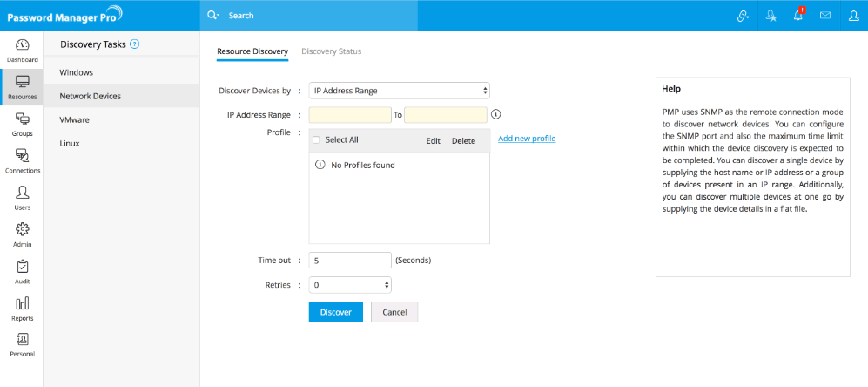Focus the starting IP address field
Viewport: 868px width, 387px height.
(350, 115)
